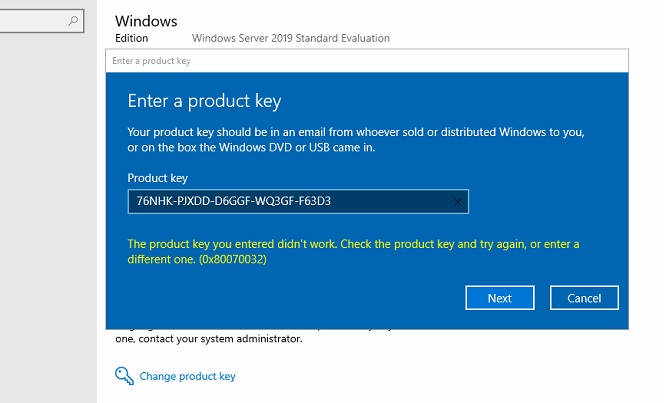The width and height of the screenshot is (664, 403).
Task: Clear the product key with the X icon
Action: pyautogui.click(x=458, y=201)
